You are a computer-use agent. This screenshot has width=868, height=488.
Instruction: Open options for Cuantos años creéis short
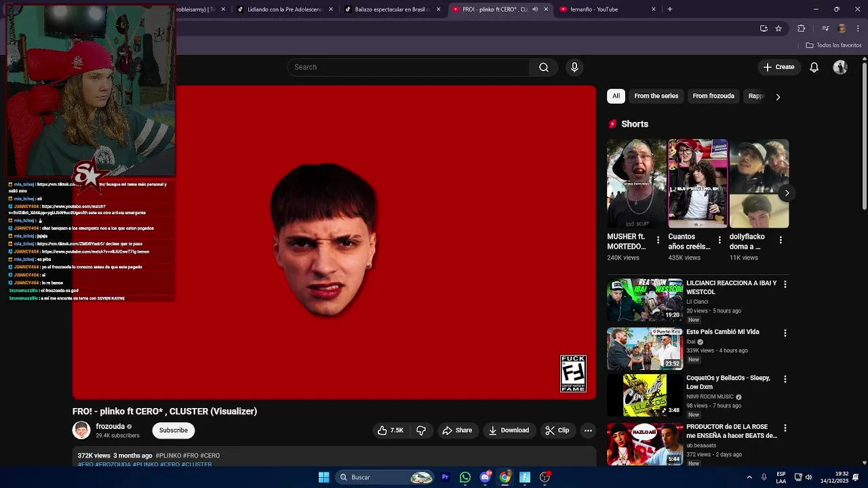tap(719, 240)
